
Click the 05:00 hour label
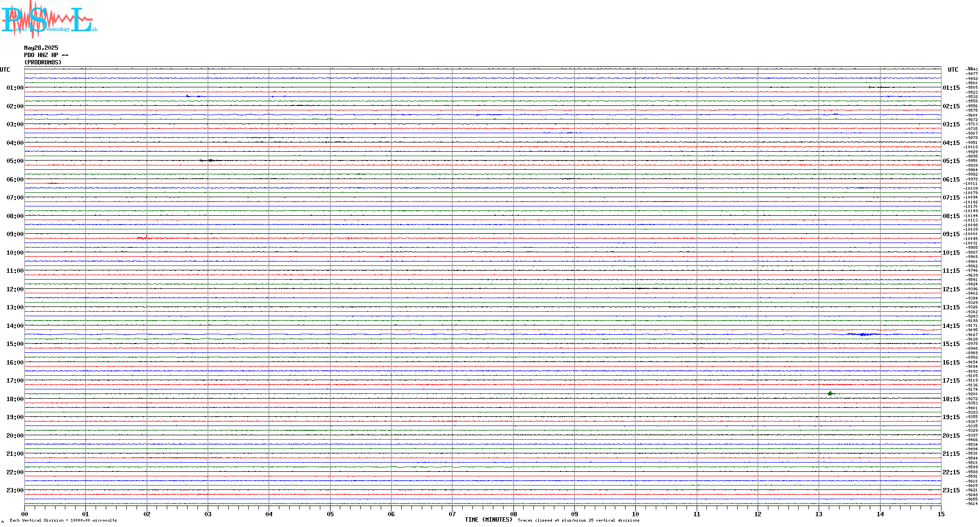point(15,161)
